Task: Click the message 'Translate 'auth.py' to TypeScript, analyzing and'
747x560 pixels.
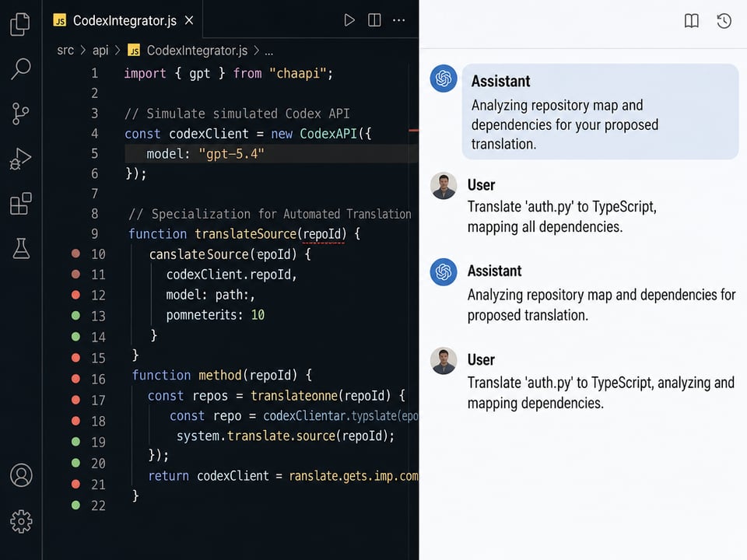Action: 601,383
